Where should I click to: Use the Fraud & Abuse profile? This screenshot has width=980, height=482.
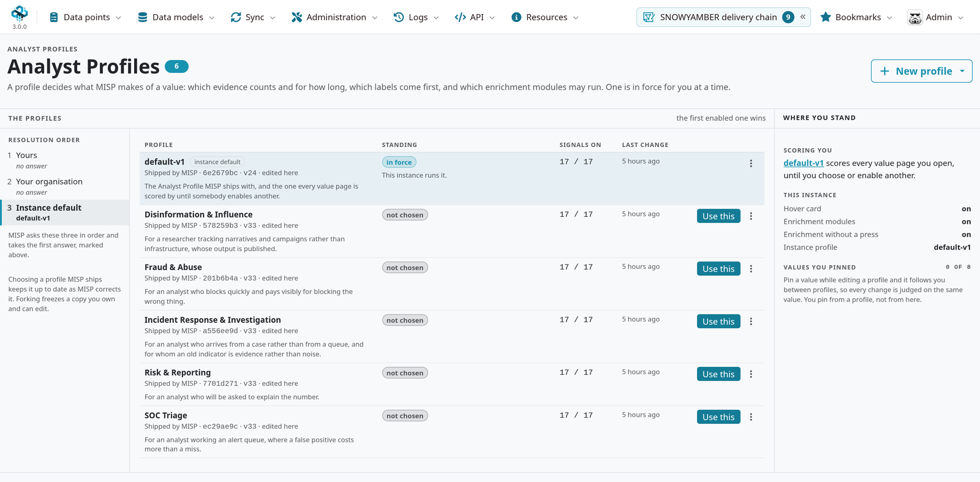coord(718,269)
